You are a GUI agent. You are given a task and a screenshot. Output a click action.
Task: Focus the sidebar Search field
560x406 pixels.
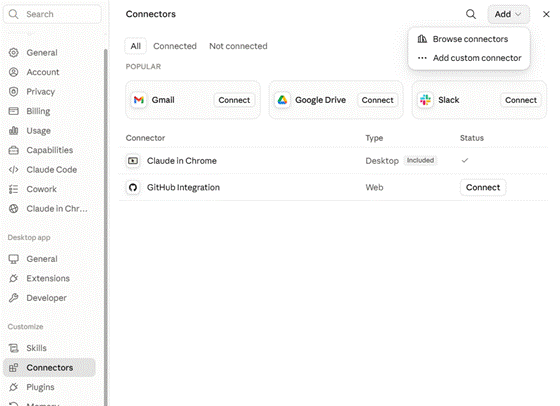click(52, 14)
